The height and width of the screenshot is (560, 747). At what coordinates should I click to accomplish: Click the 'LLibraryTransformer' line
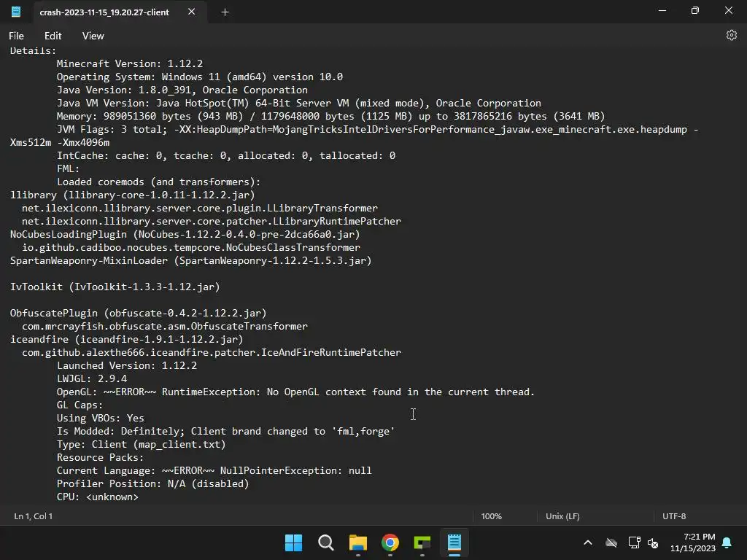point(200,208)
